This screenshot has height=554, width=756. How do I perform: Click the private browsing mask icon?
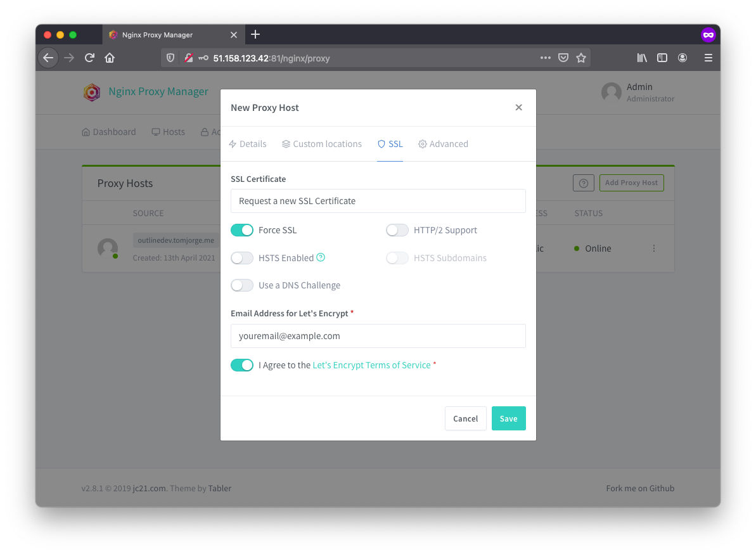(x=708, y=35)
